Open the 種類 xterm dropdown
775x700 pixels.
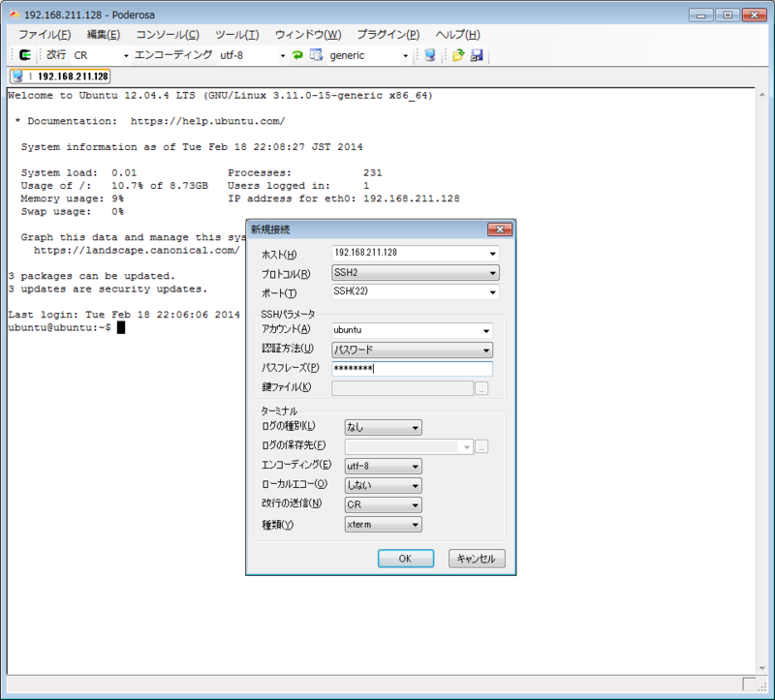pos(416,525)
